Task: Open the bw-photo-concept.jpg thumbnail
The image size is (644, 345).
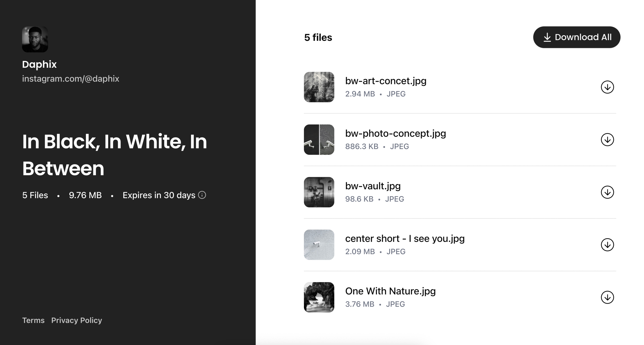Action: click(319, 140)
